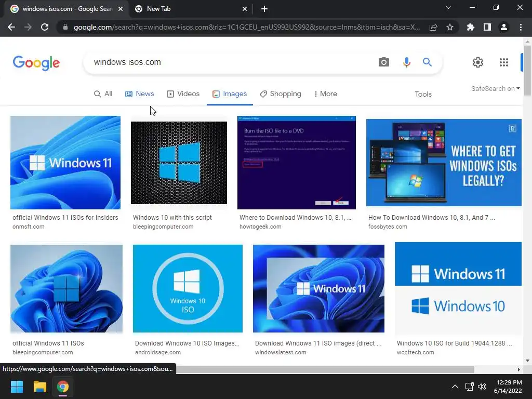Close the New Tab tab

[x=244, y=9]
